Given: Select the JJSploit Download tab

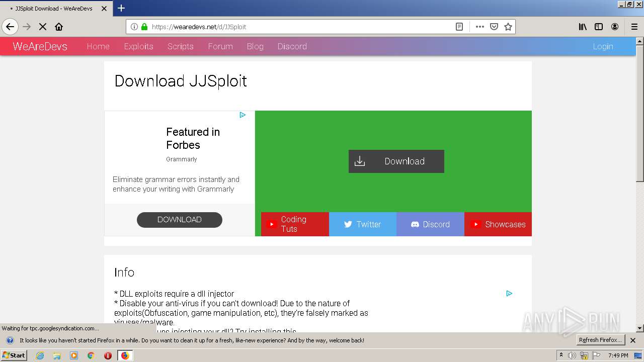Looking at the screenshot, I should (x=55, y=9).
